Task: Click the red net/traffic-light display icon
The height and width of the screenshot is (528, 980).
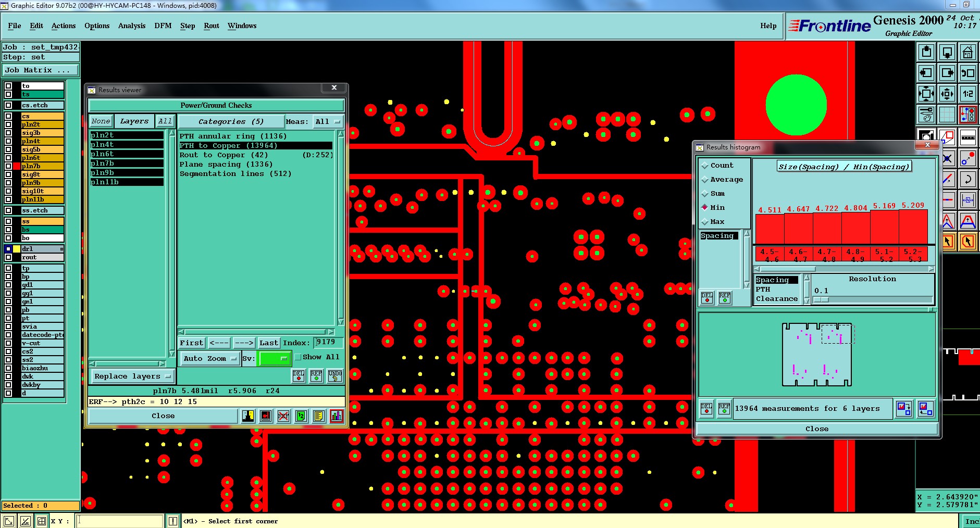Action: (x=967, y=115)
